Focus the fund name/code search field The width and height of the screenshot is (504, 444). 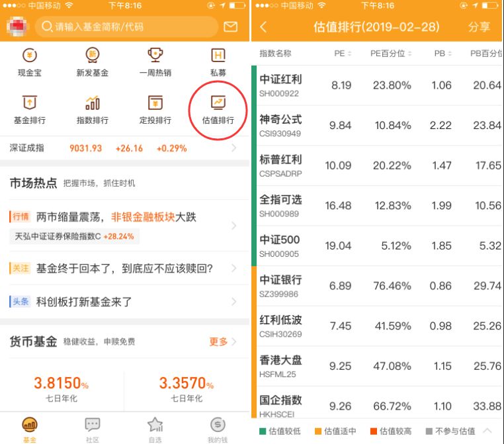(x=126, y=26)
